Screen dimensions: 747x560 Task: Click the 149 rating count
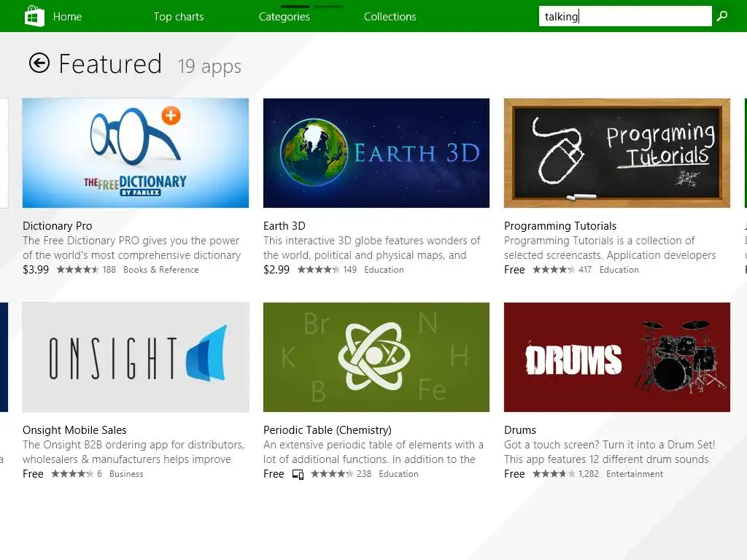click(x=349, y=270)
